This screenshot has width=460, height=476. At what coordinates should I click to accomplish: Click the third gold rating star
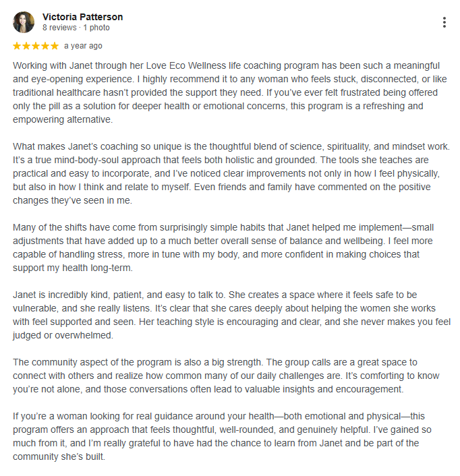point(36,46)
